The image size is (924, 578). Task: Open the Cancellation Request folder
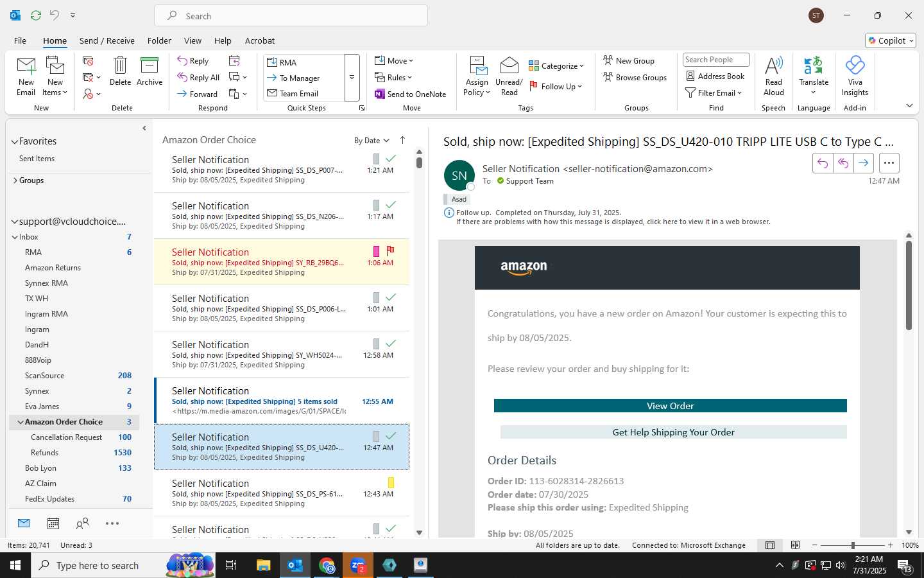74,437
